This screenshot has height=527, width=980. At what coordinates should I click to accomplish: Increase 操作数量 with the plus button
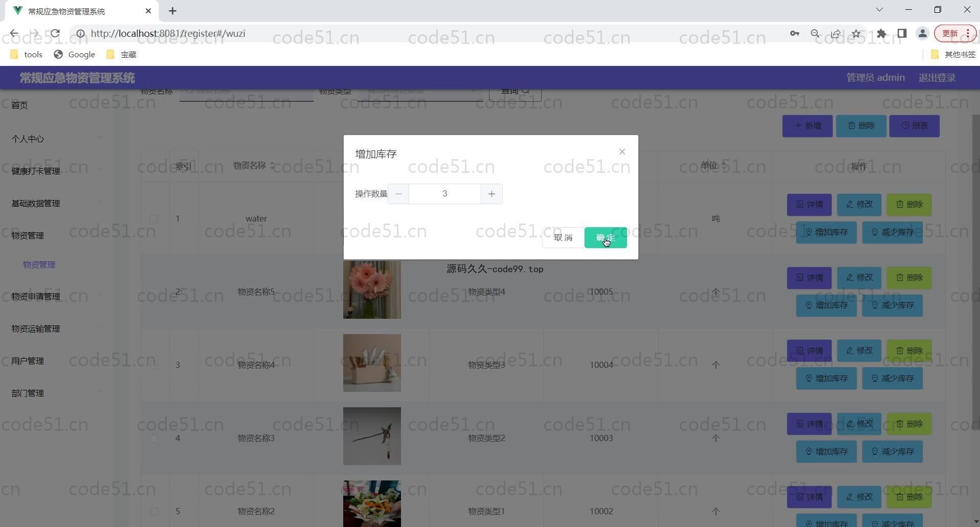tap(492, 194)
